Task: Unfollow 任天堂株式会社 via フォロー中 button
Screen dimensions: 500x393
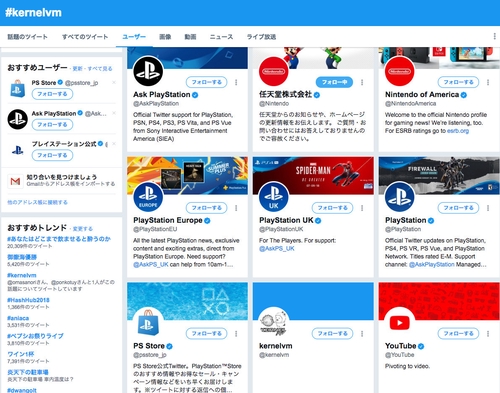Action: click(334, 82)
